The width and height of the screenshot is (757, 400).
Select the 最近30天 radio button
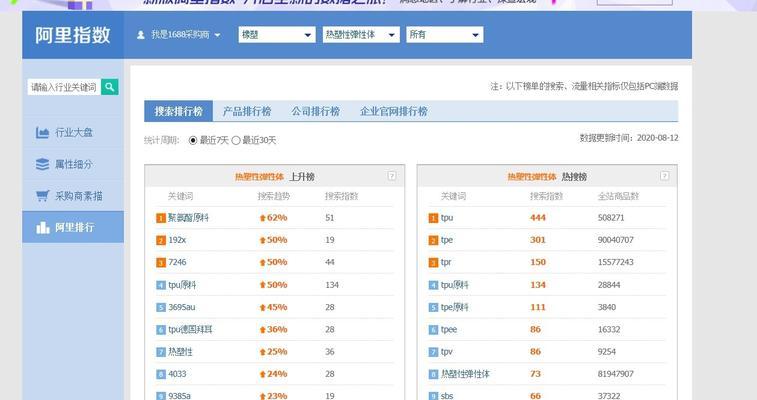(236, 140)
